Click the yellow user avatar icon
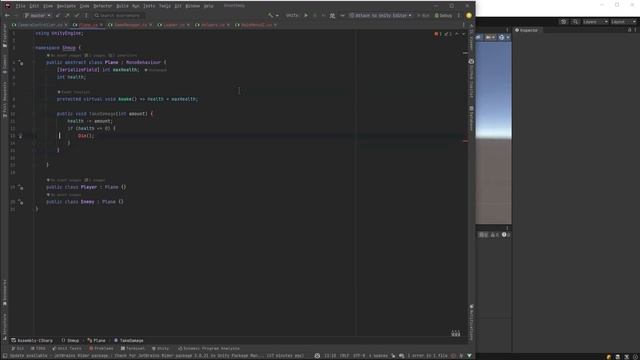Viewport: 640px width, 360px height. (469, 16)
